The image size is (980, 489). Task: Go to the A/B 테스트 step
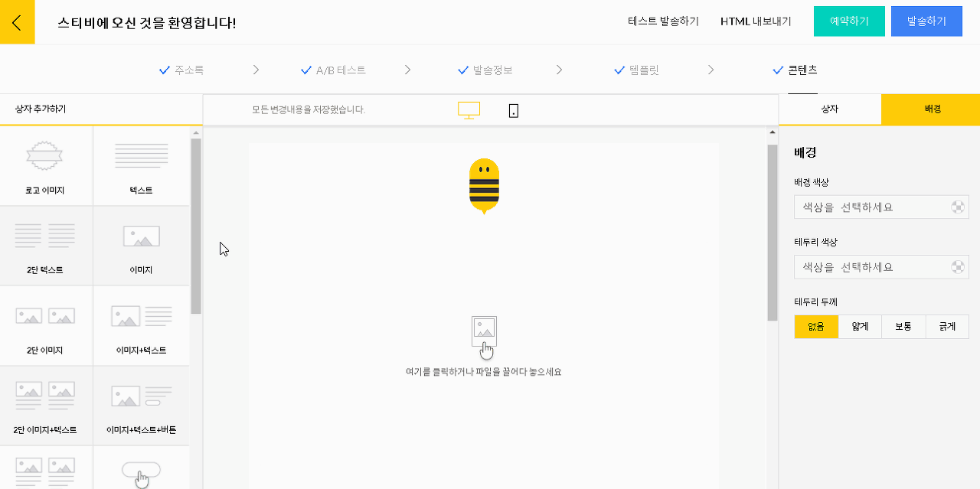click(333, 70)
